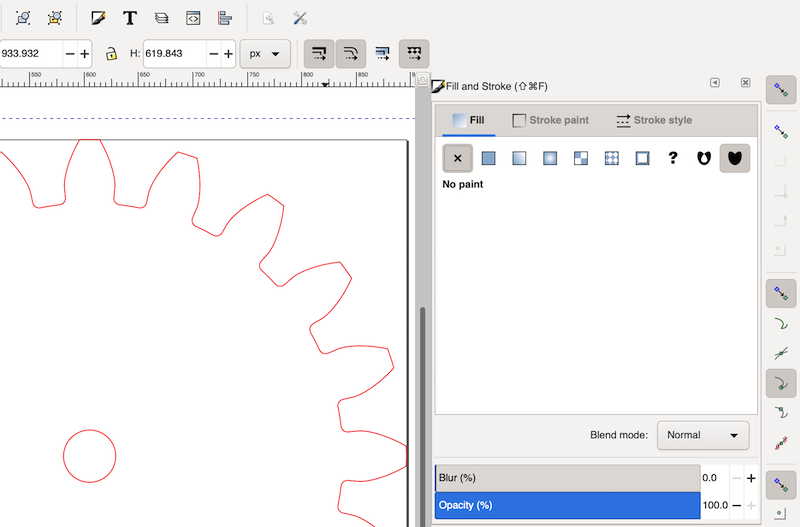Click the H height input field
The width and height of the screenshot is (800, 527).
pyautogui.click(x=175, y=54)
